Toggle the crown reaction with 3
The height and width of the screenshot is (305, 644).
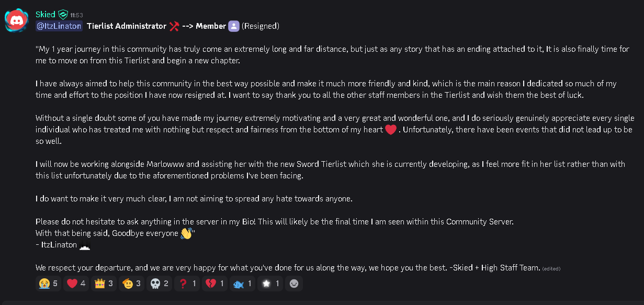pos(104,284)
